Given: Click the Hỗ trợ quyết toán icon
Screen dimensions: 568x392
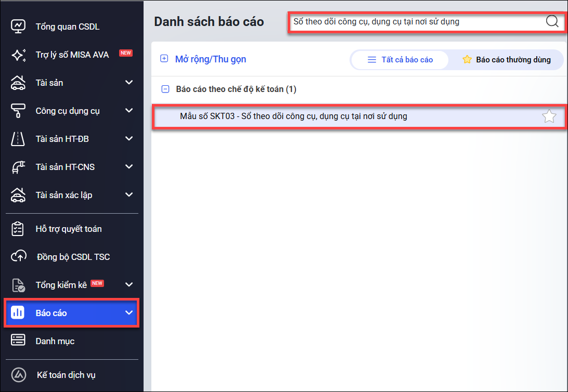Looking at the screenshot, I should [18, 229].
